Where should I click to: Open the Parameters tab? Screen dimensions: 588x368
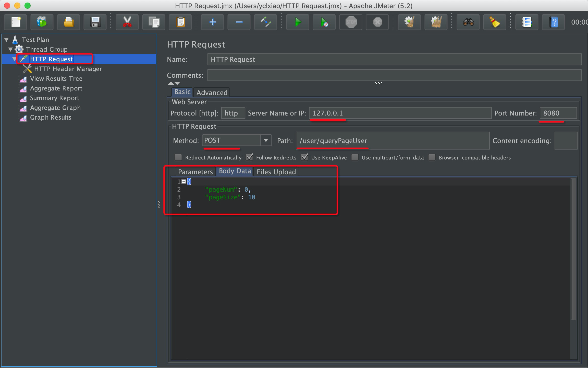tap(195, 172)
